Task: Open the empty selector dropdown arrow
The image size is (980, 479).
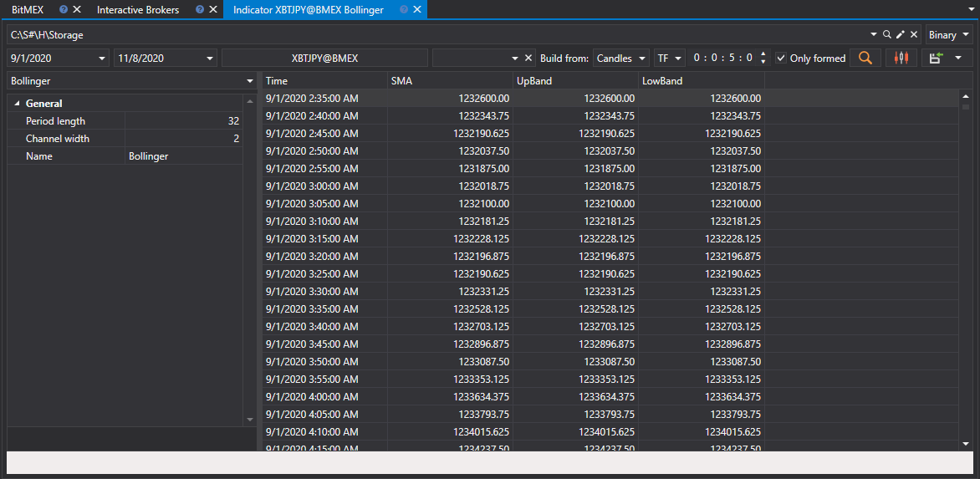Action: pyautogui.click(x=515, y=58)
